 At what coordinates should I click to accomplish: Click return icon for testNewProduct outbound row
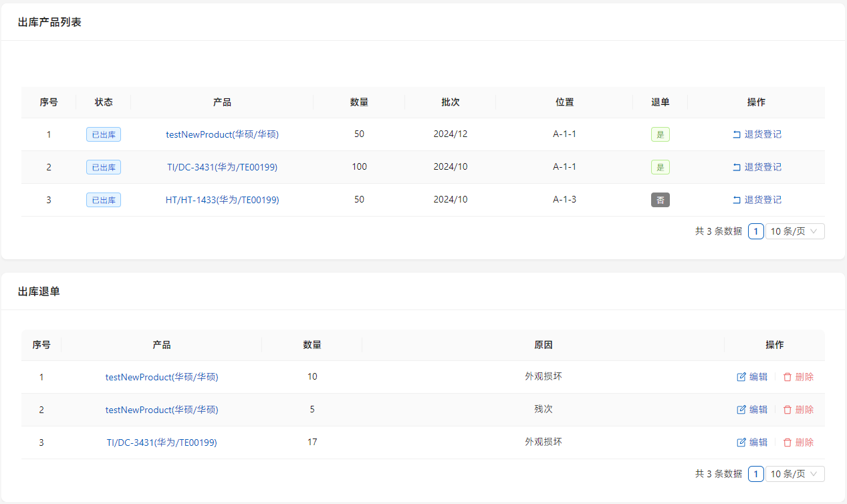click(x=737, y=134)
